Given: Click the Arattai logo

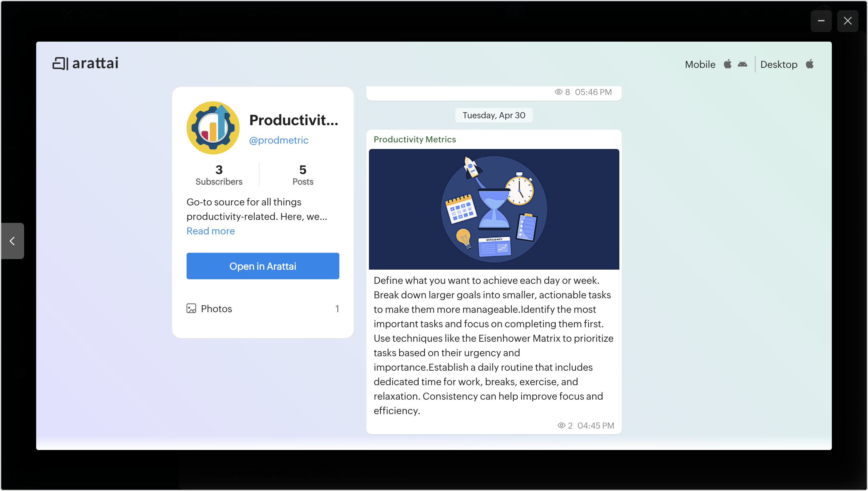Looking at the screenshot, I should pyautogui.click(x=85, y=63).
